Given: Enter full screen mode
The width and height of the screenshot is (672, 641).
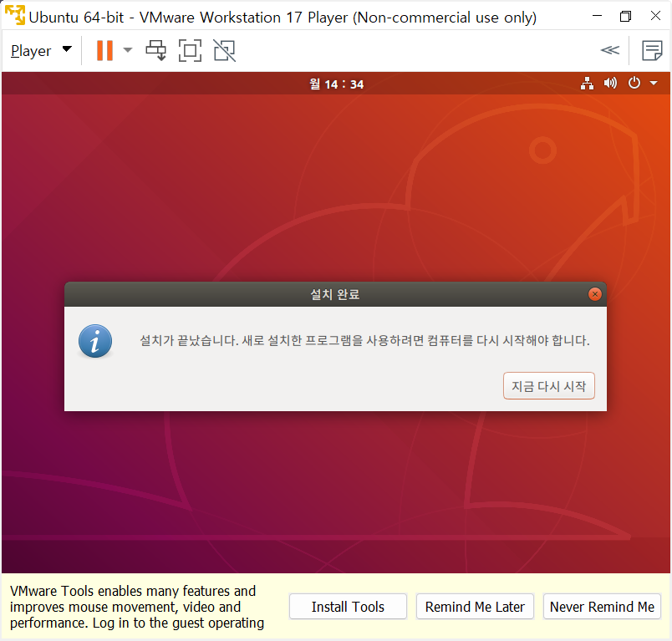Looking at the screenshot, I should pyautogui.click(x=190, y=50).
